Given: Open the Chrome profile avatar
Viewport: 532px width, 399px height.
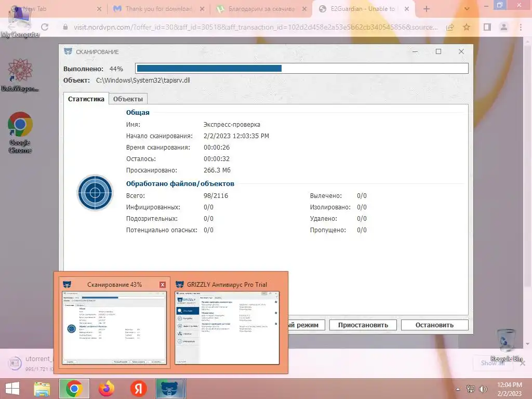Looking at the screenshot, I should point(504,27).
